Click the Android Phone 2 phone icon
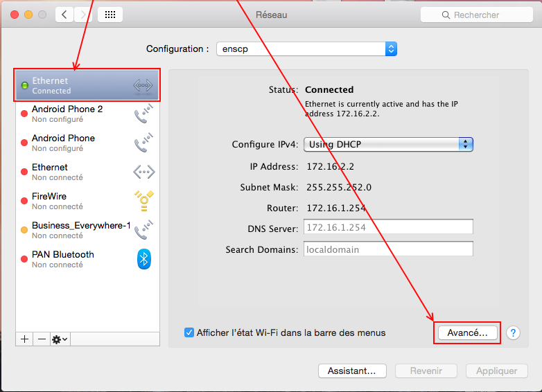Screen dimensions: 542x392 143,114
